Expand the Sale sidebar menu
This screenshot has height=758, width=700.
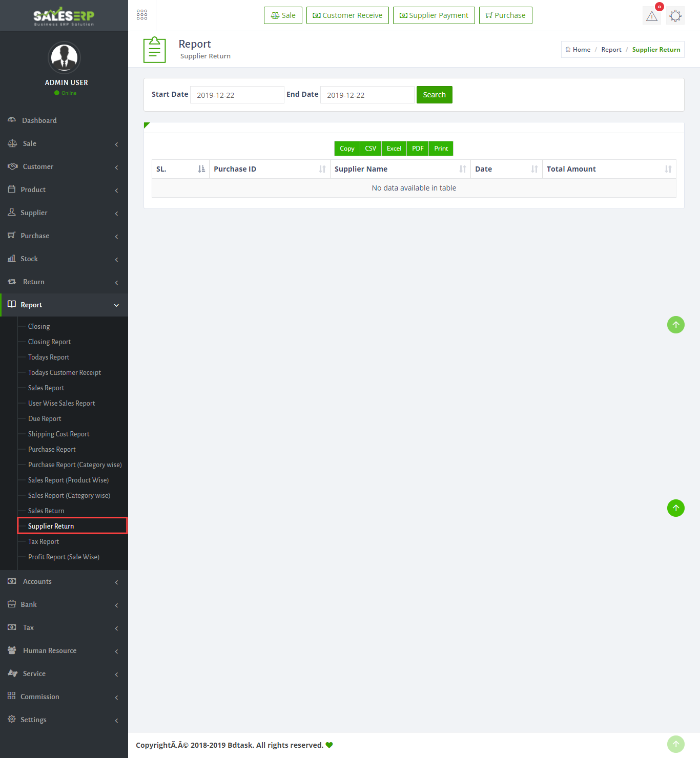point(64,144)
